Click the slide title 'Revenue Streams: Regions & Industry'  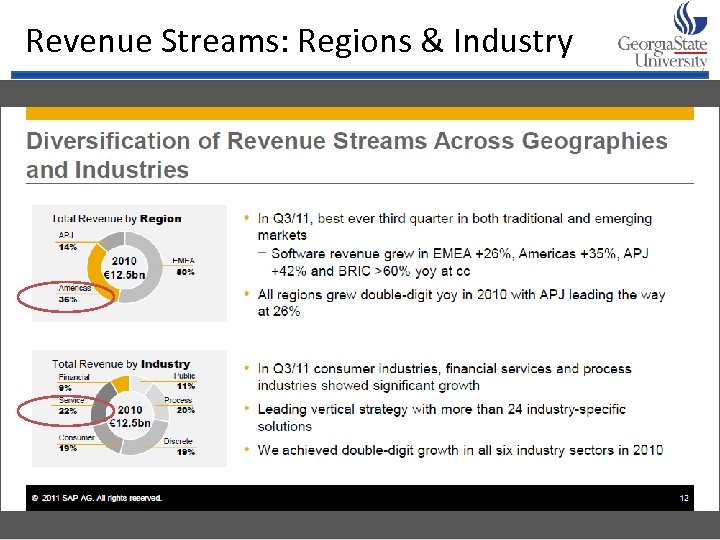click(x=299, y=41)
